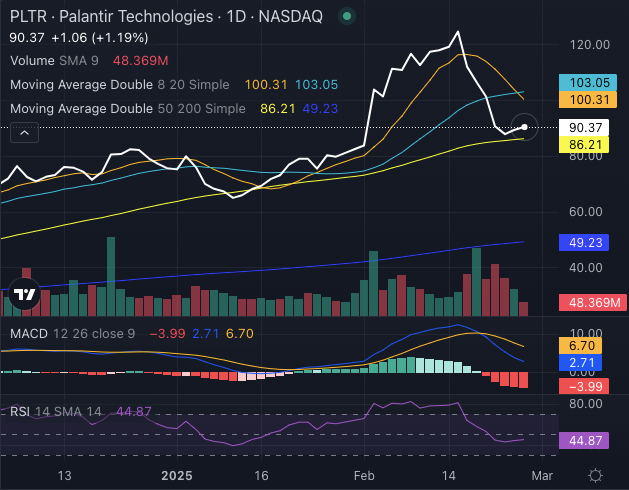Click the 14 date label on time axis
The height and width of the screenshot is (490, 629).
click(448, 476)
